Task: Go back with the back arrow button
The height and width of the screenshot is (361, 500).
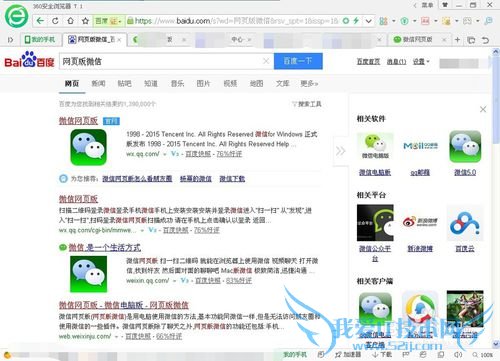Action: pos(40,21)
